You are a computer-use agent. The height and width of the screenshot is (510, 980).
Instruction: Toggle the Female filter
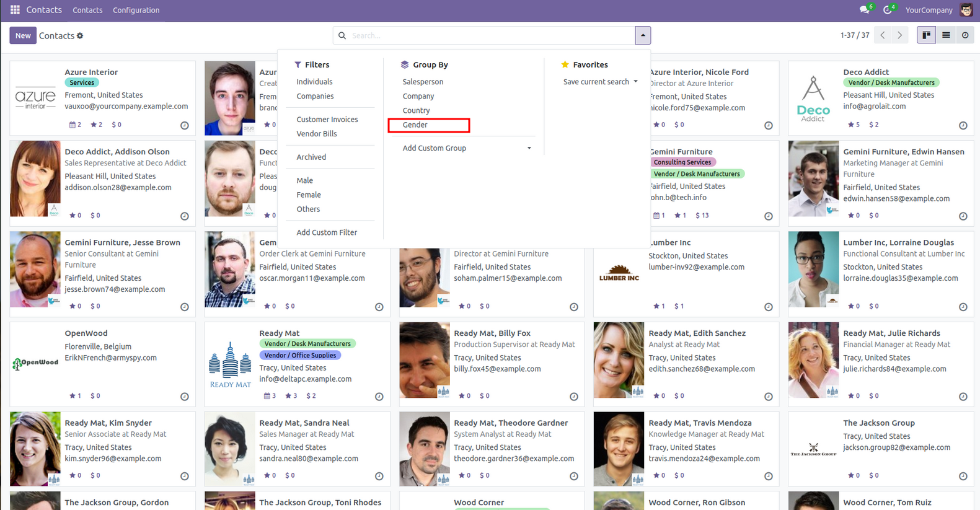click(x=309, y=195)
